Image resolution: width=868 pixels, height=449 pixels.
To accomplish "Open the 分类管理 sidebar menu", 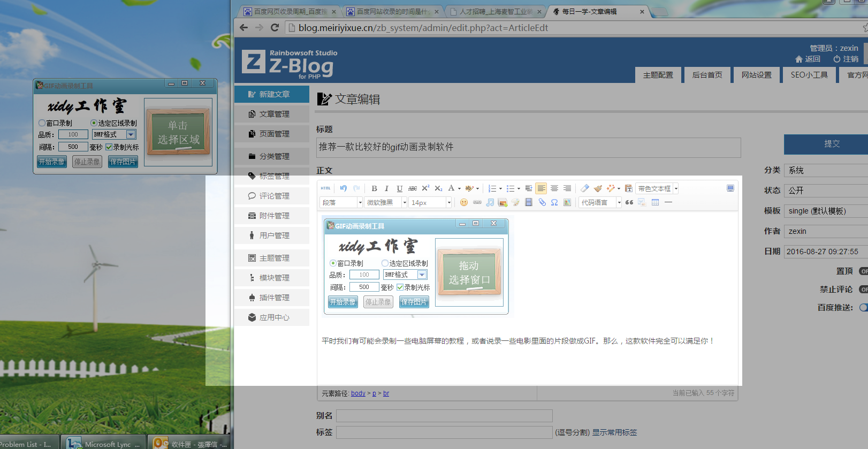I will pos(272,156).
